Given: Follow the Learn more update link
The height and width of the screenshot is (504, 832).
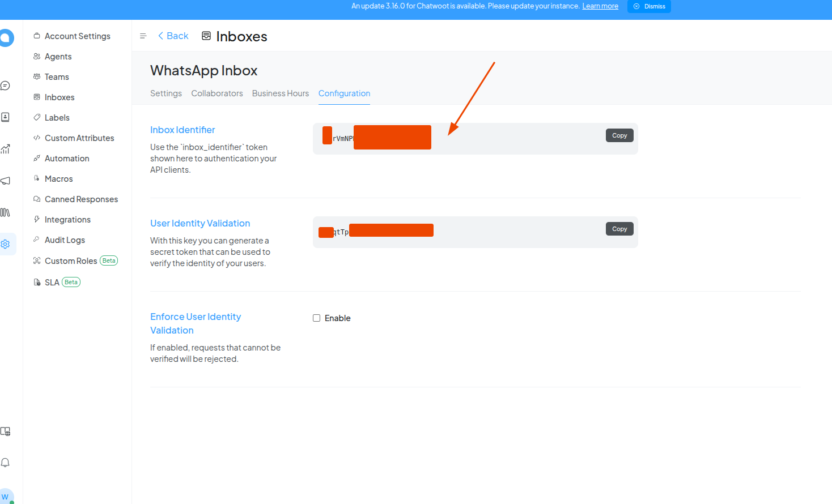Looking at the screenshot, I should coord(600,6).
